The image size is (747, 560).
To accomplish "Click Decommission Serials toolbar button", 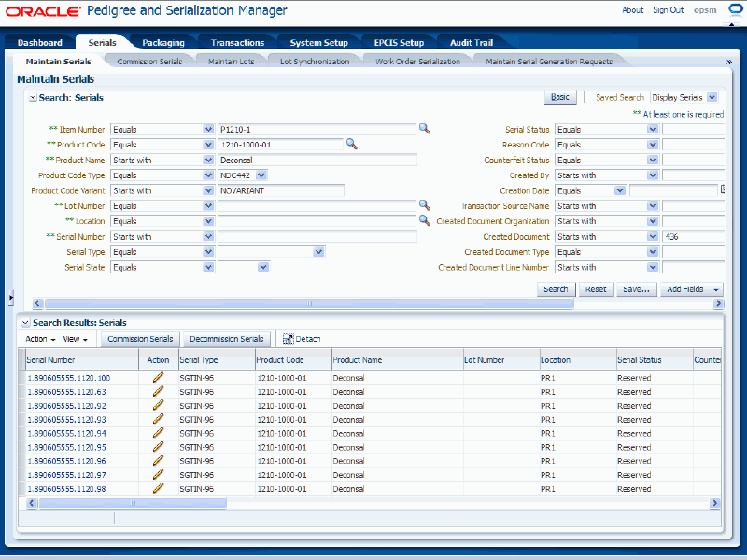I will tap(226, 339).
